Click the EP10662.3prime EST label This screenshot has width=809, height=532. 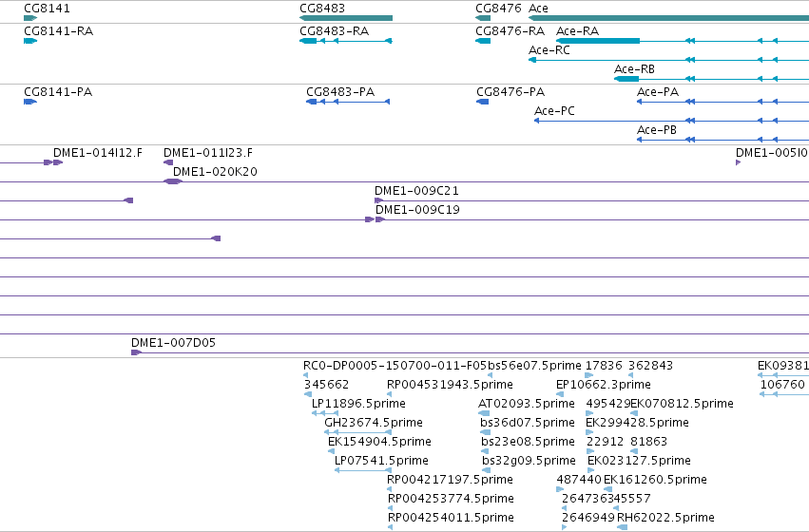tap(604, 385)
